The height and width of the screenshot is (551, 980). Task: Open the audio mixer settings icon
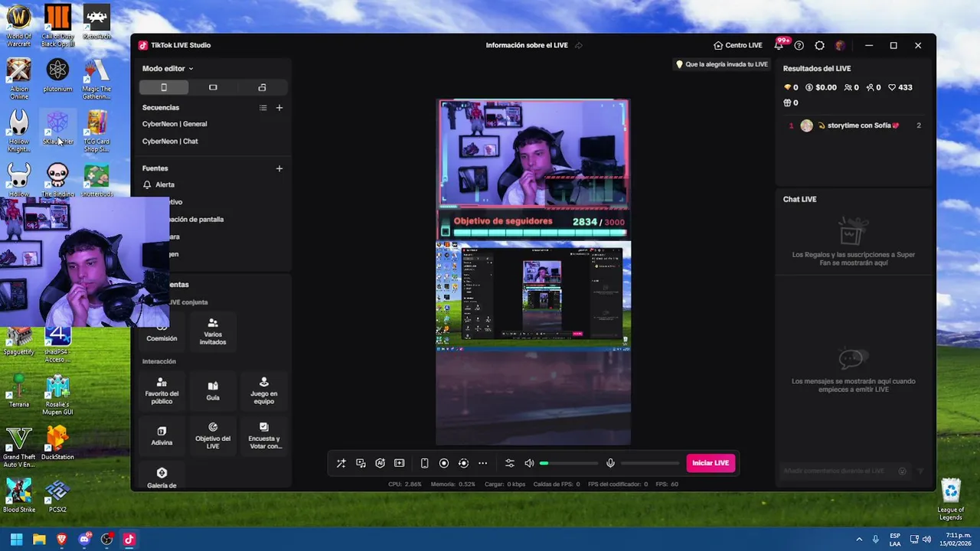510,463
